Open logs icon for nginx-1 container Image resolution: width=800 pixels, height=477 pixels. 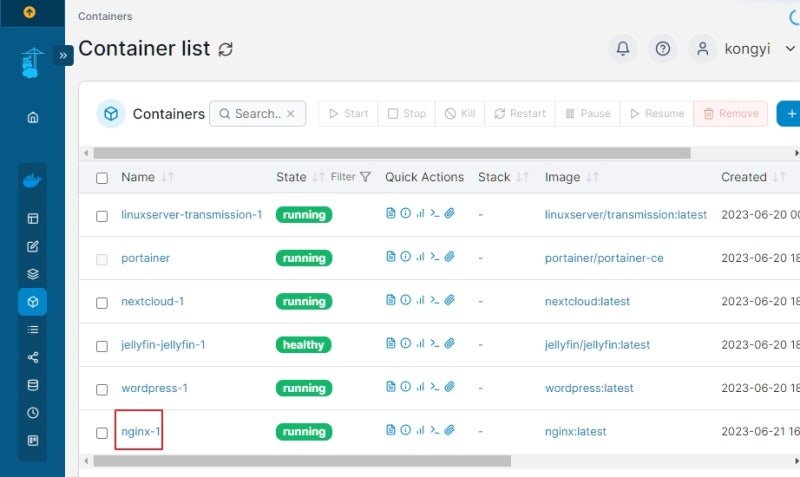(390, 430)
